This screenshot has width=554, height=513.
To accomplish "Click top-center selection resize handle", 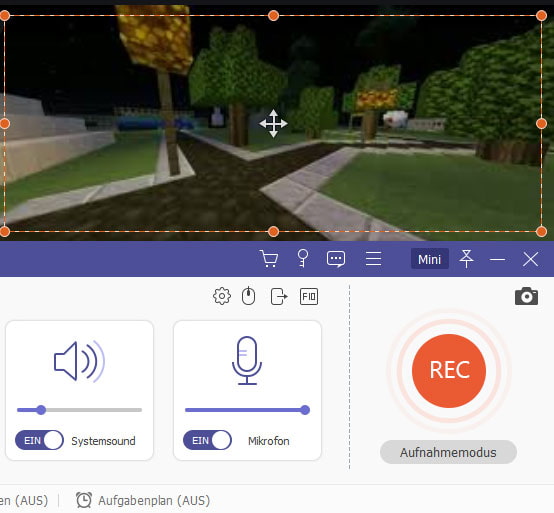I will tap(273, 16).
